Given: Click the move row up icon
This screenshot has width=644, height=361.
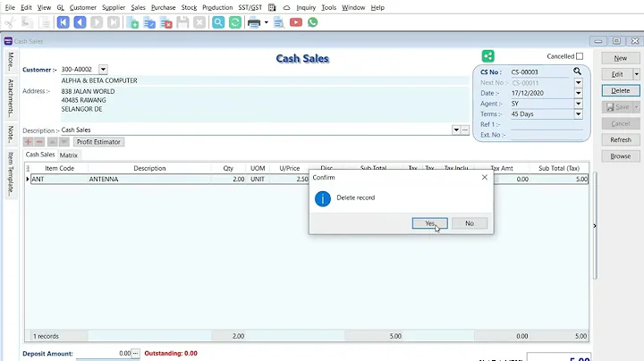Looking at the screenshot, I should (52, 142).
